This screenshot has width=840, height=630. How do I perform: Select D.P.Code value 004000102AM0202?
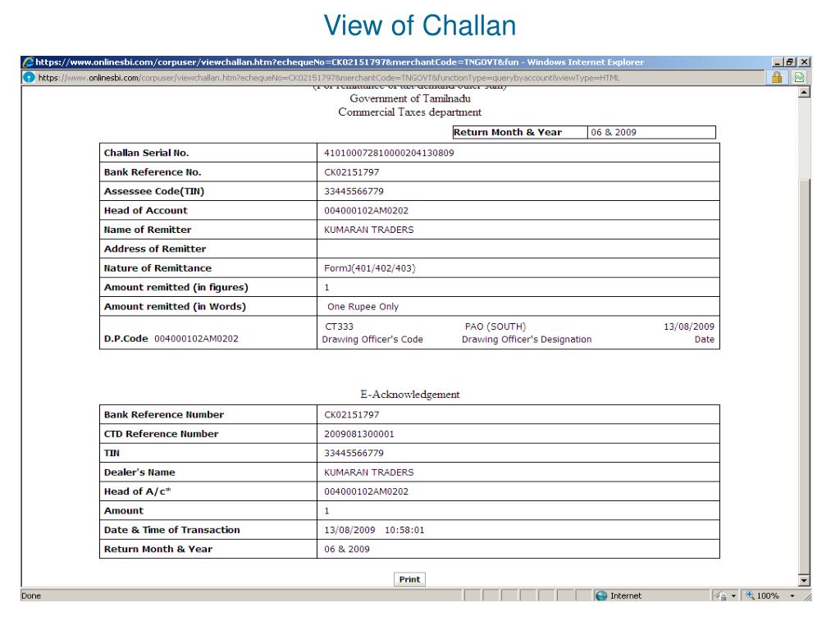196,339
